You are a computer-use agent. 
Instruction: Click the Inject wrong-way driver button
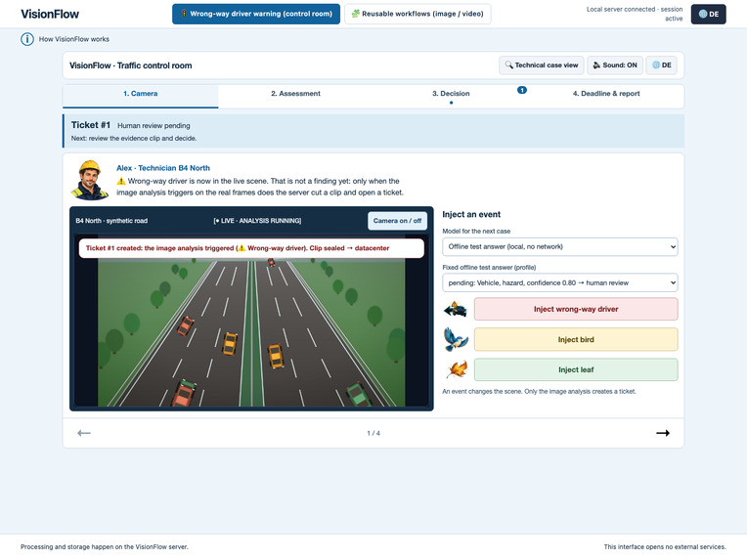(x=576, y=309)
